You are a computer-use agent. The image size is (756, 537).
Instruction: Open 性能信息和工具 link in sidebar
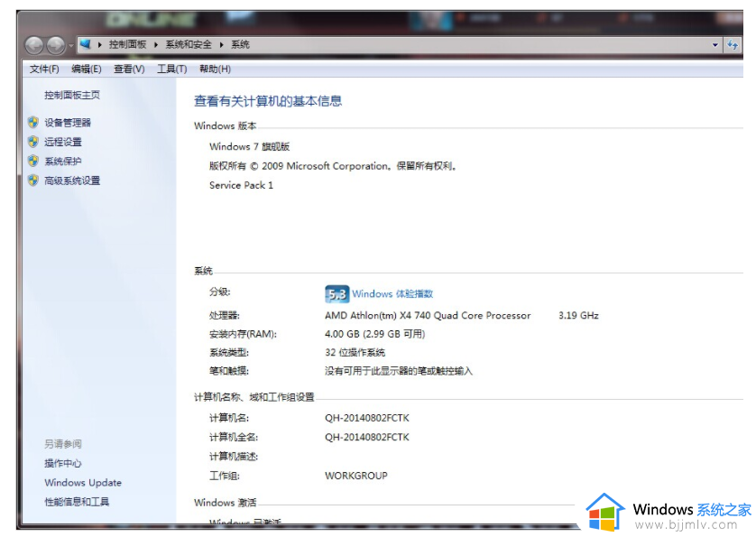click(77, 502)
